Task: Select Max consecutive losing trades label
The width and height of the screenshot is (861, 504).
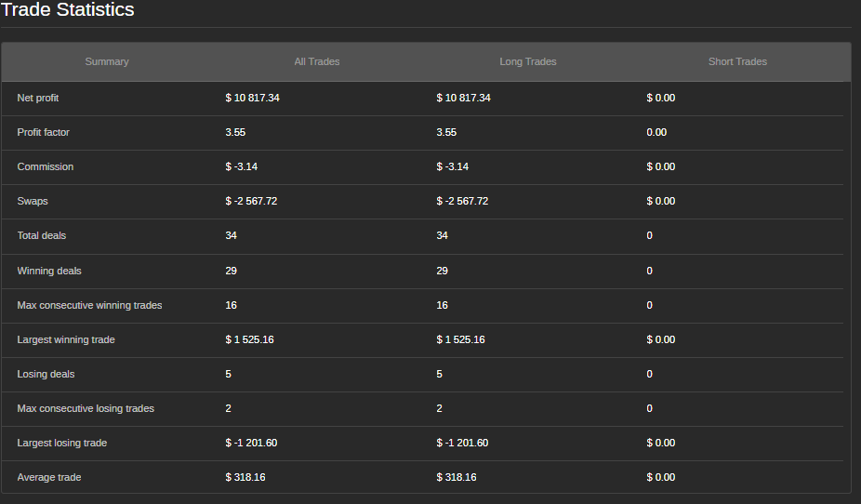Action: coord(86,408)
